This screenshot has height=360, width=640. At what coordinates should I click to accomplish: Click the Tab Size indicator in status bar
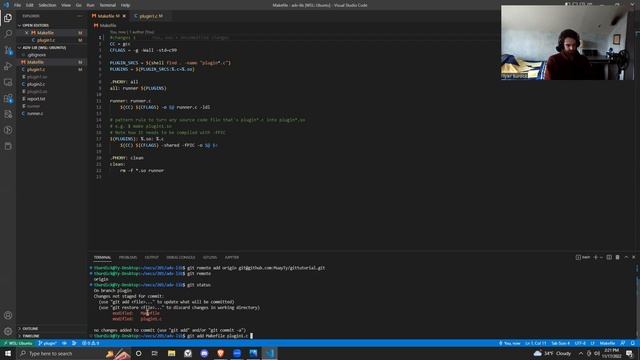click(560, 343)
